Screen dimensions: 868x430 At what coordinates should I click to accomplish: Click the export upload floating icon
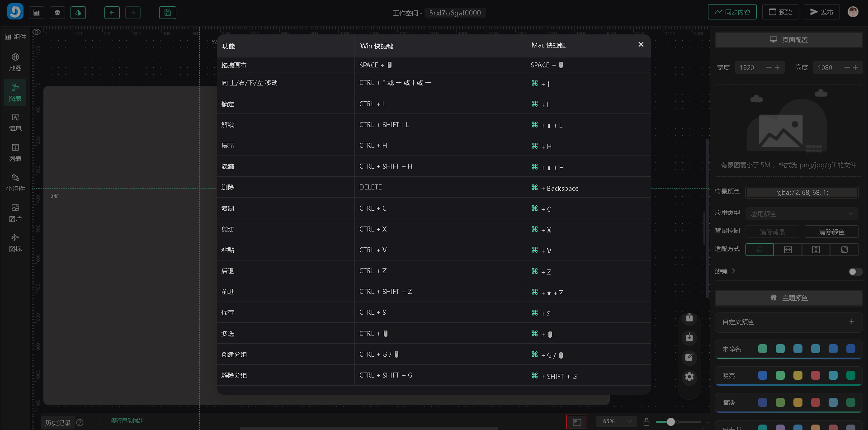point(689,318)
